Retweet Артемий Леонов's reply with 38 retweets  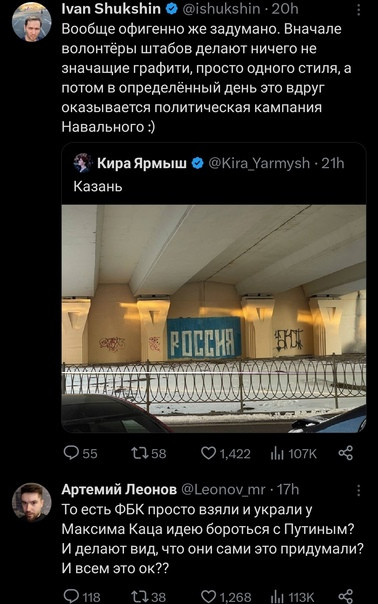click(x=148, y=596)
